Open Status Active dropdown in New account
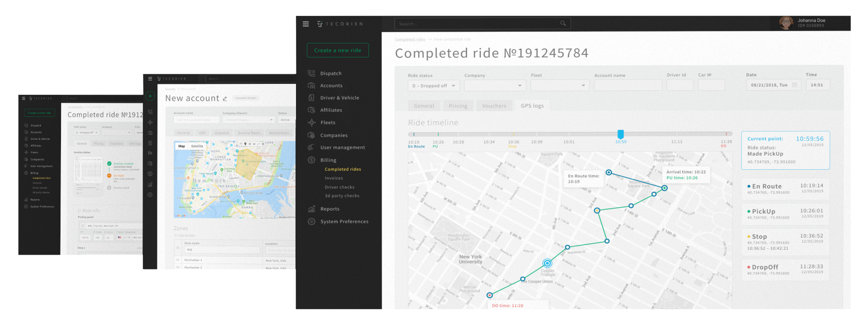This screenshot has width=868, height=326. [x=287, y=120]
